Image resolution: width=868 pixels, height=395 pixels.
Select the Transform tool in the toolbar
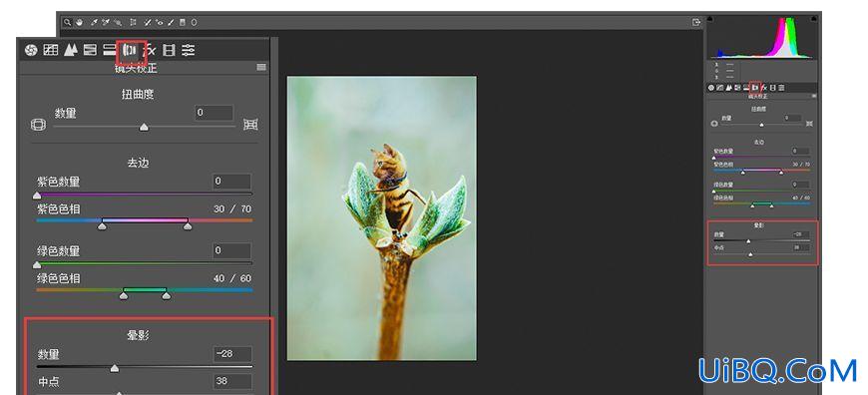point(133,23)
